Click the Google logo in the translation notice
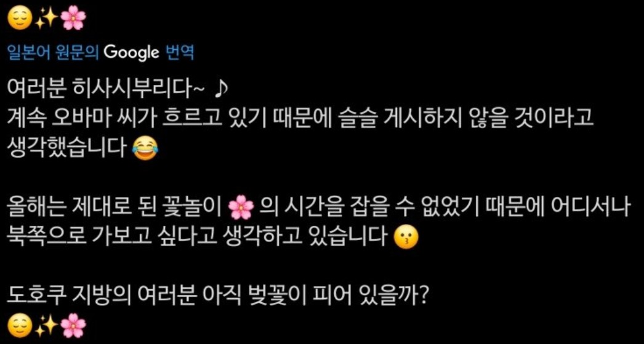This screenshot has width=644, height=344. click(x=131, y=53)
